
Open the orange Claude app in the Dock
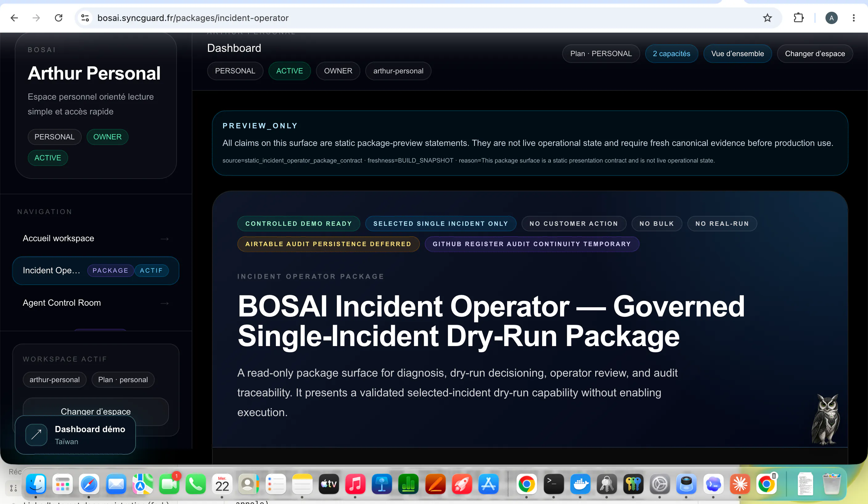(x=739, y=484)
